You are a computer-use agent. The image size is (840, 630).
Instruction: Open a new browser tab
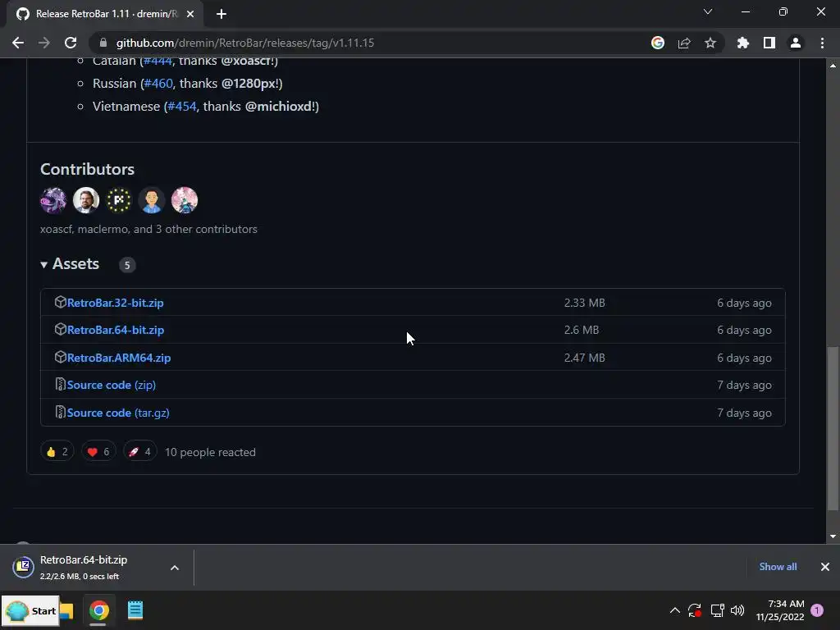tap(221, 14)
